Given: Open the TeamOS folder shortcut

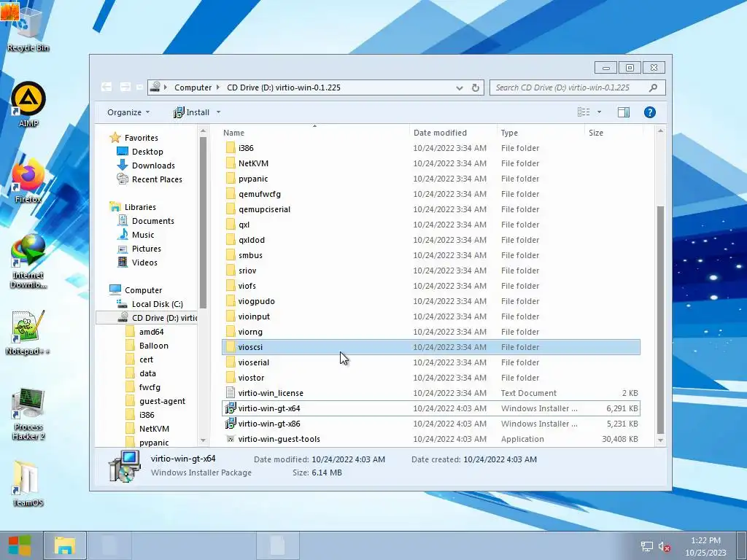Looking at the screenshot, I should point(28,483).
